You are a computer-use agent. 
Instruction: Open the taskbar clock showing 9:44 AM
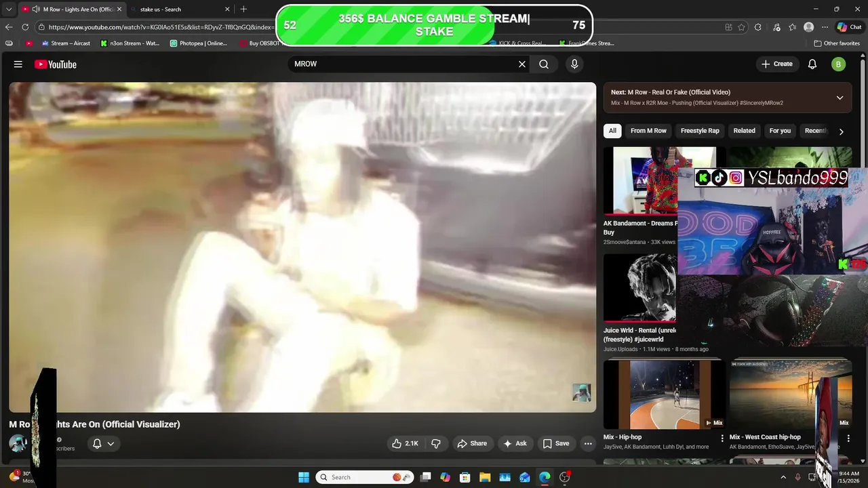coord(849,477)
